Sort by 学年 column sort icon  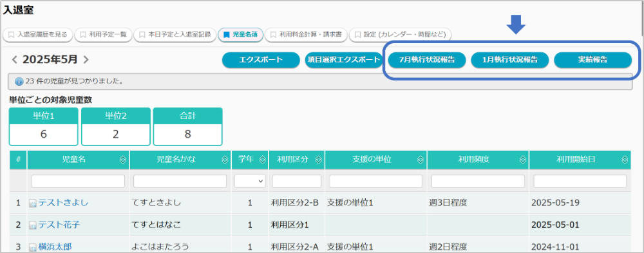click(262, 160)
